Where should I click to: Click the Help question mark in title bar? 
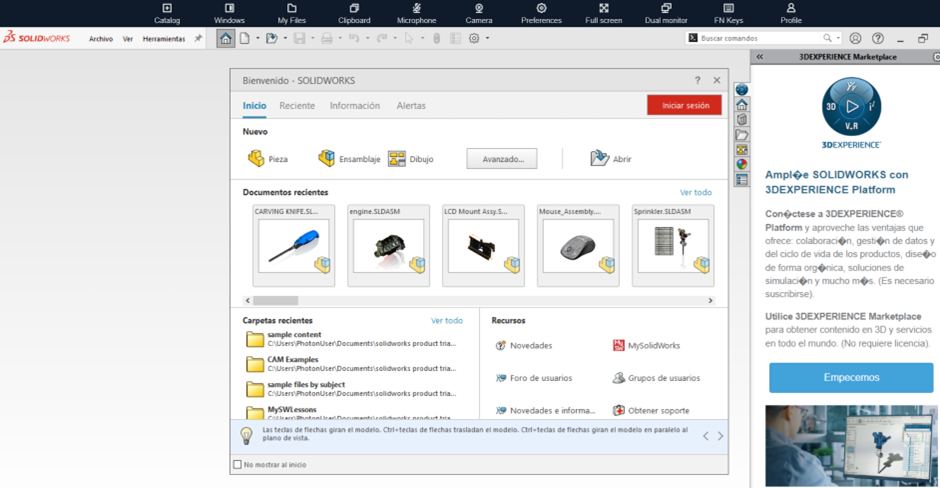pos(878,38)
